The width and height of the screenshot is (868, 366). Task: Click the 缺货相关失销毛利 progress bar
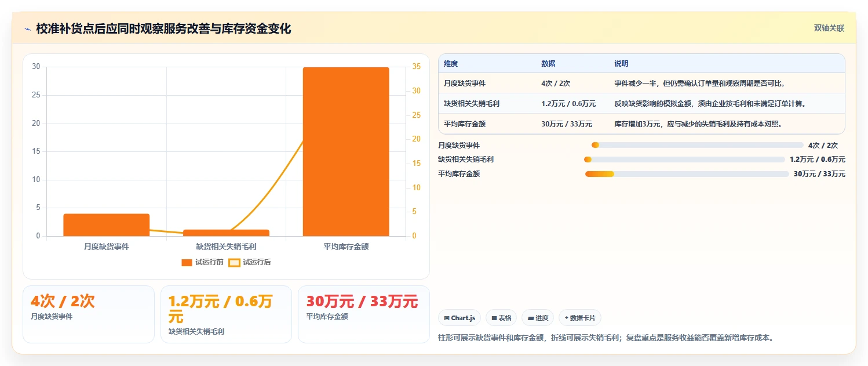point(684,160)
